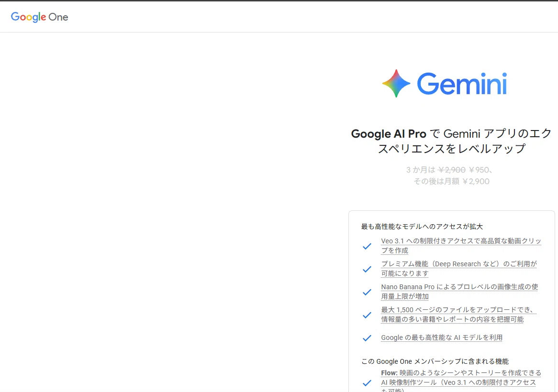The image size is (558, 392).
Task: Click checkmark beside highest performance AI model item
Action: pos(367,338)
